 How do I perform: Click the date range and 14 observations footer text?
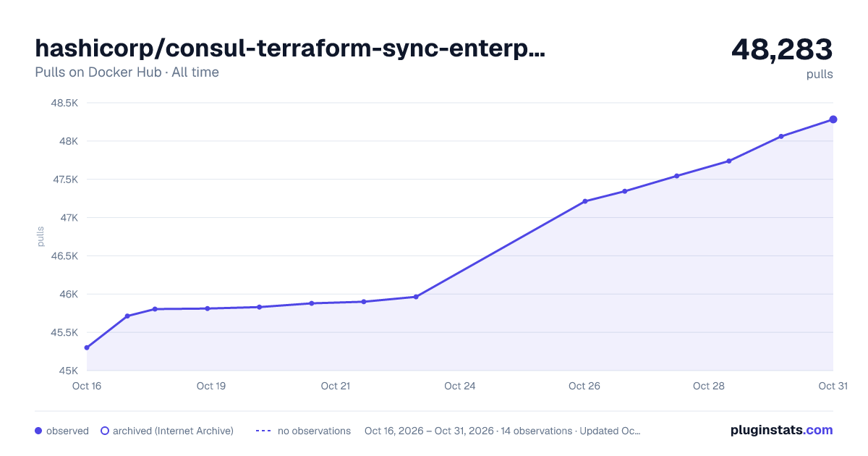503,431
